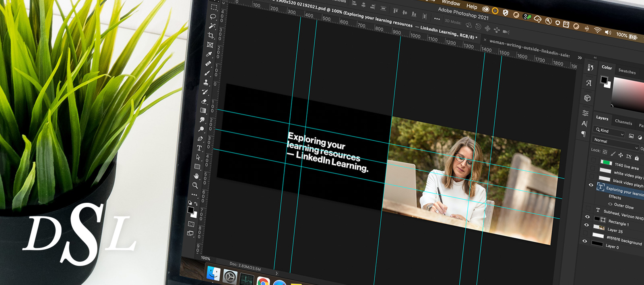Select the Eraser tool

204,101
